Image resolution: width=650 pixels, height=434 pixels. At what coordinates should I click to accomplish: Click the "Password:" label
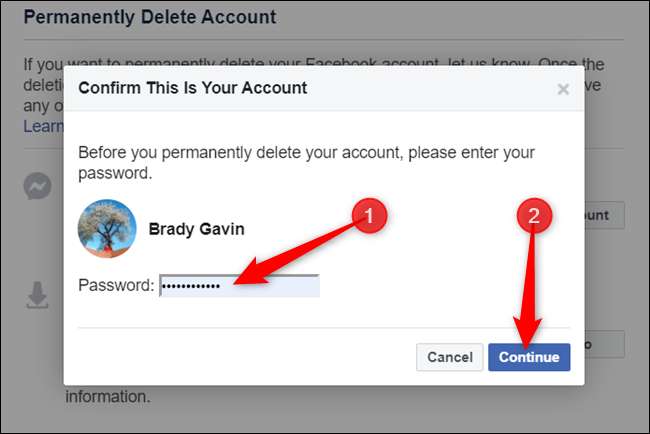[116, 286]
